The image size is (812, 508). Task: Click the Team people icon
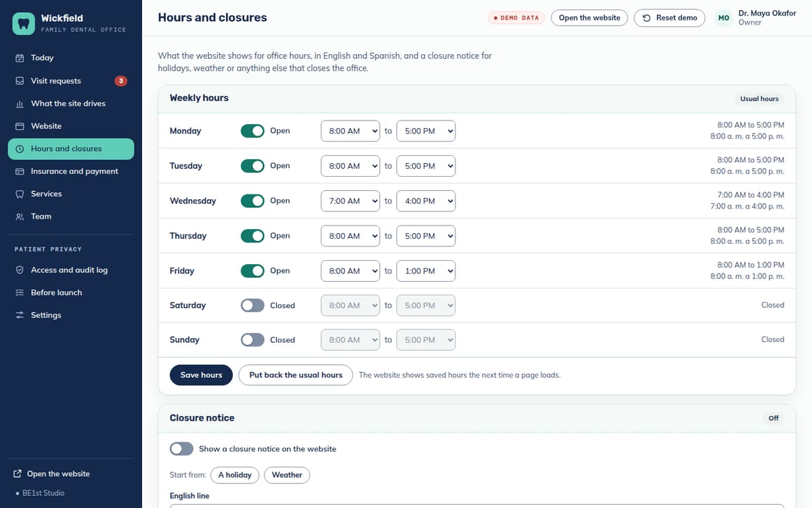point(20,217)
